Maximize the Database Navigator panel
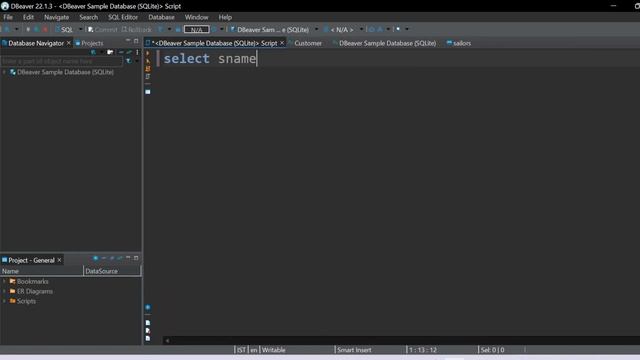Viewport: 640px width, 360px height. [x=136, y=41]
